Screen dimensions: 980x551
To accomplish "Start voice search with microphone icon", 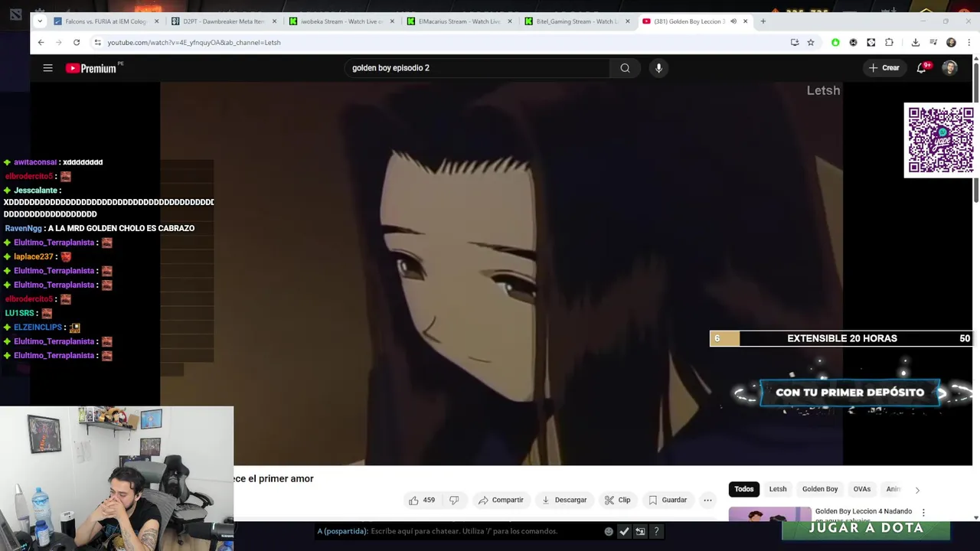I will (x=658, y=68).
